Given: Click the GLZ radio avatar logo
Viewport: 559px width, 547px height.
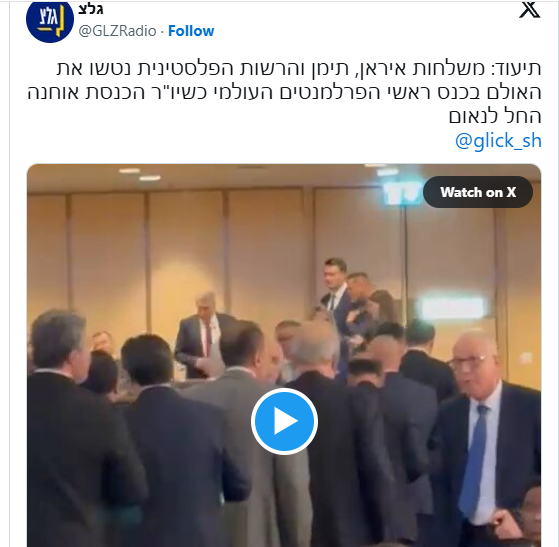Looking at the screenshot, I should [x=50, y=20].
